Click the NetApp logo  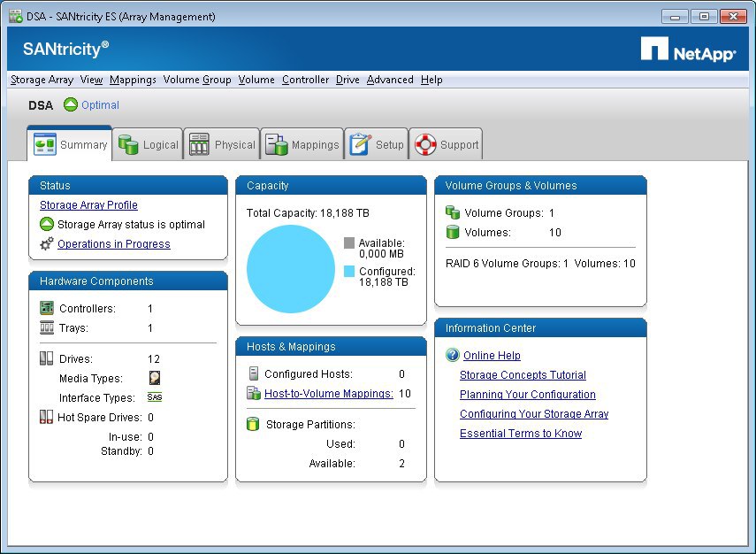coord(688,50)
